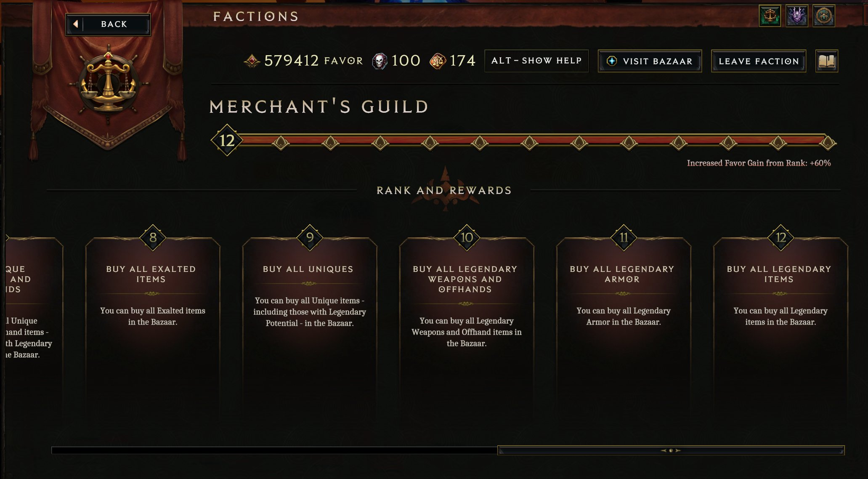Leave the current faction
The image size is (868, 479).
coord(759,61)
